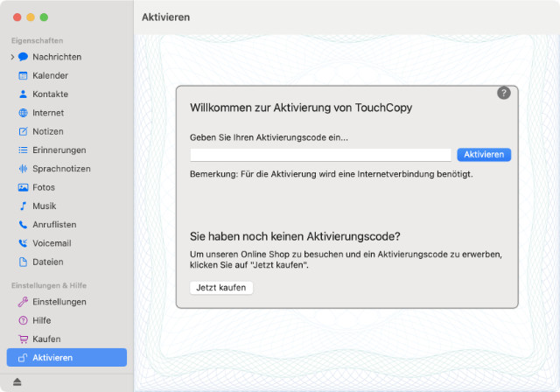Click the Musik note icon
The height and width of the screenshot is (392, 560).
pos(24,206)
